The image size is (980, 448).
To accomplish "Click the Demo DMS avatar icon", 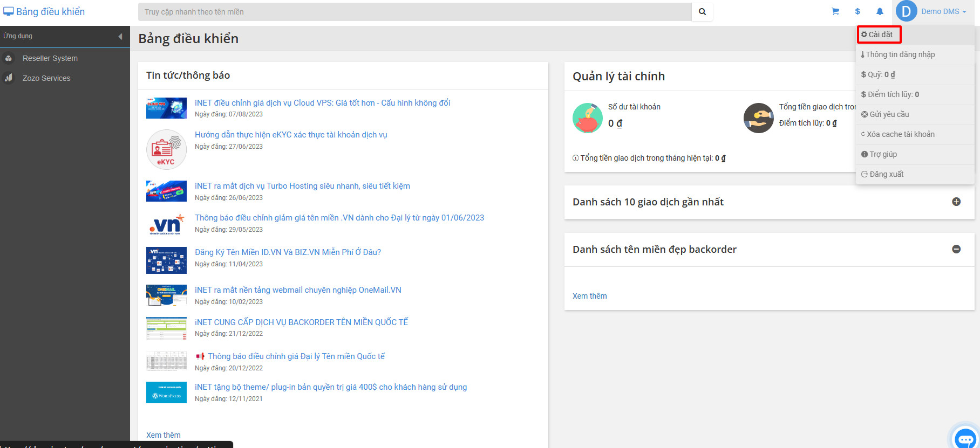I will pyautogui.click(x=906, y=11).
